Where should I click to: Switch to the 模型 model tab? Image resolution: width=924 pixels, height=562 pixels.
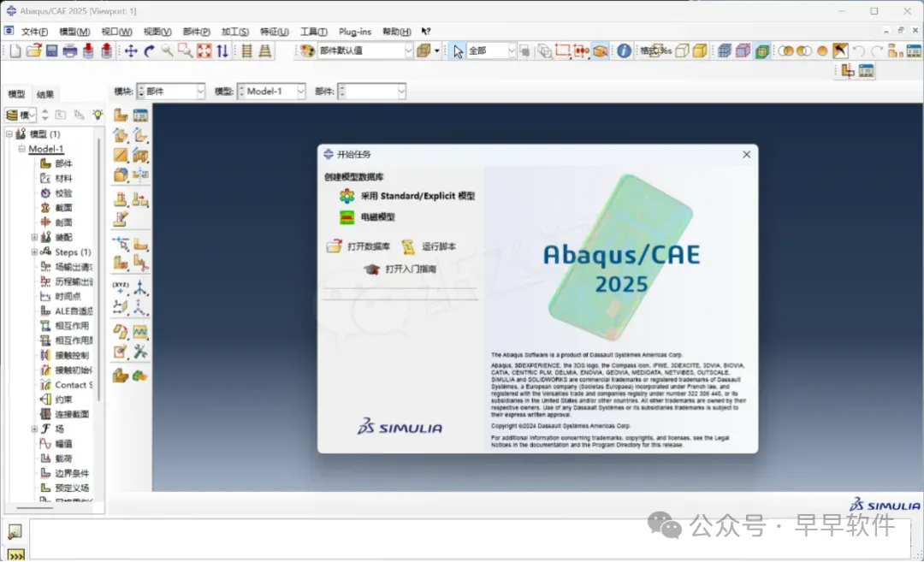[x=16, y=94]
